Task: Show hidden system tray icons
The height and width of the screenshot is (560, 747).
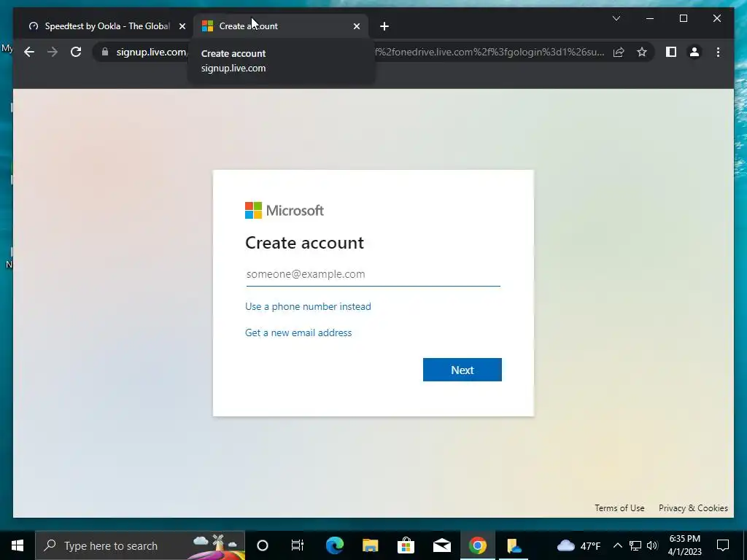Action: pyautogui.click(x=617, y=545)
